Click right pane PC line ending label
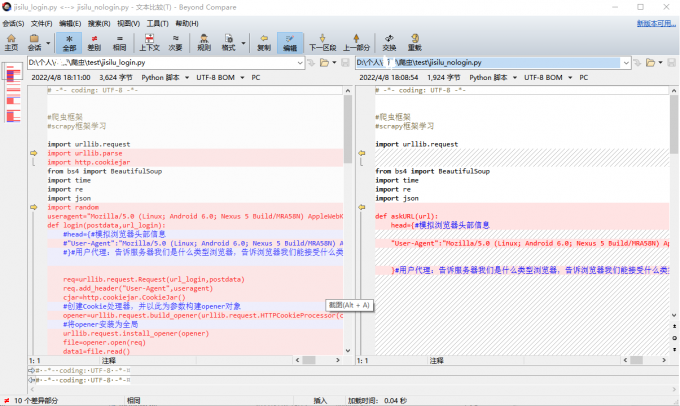The width and height of the screenshot is (680, 406). 584,78
